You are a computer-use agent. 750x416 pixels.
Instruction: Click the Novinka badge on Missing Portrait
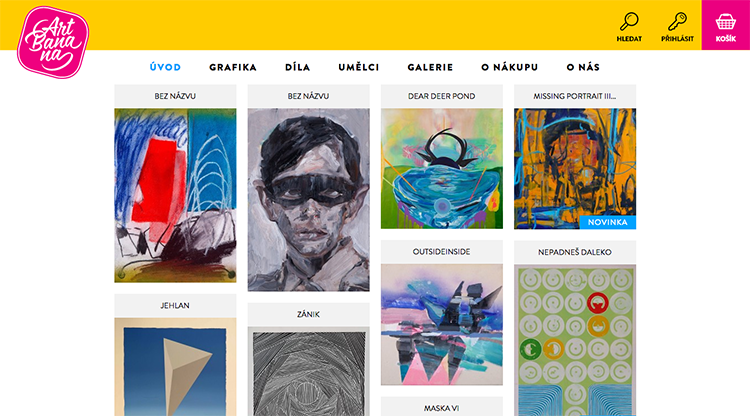[607, 222]
